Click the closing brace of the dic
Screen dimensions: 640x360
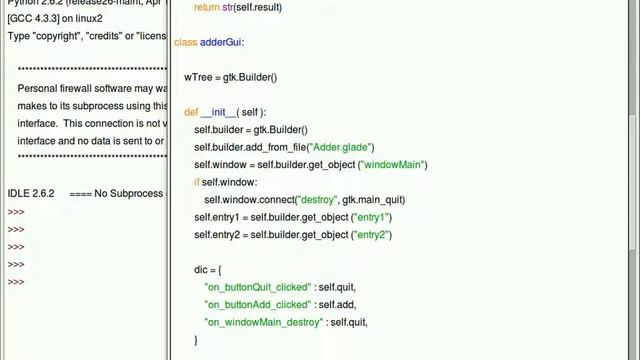(x=196, y=340)
